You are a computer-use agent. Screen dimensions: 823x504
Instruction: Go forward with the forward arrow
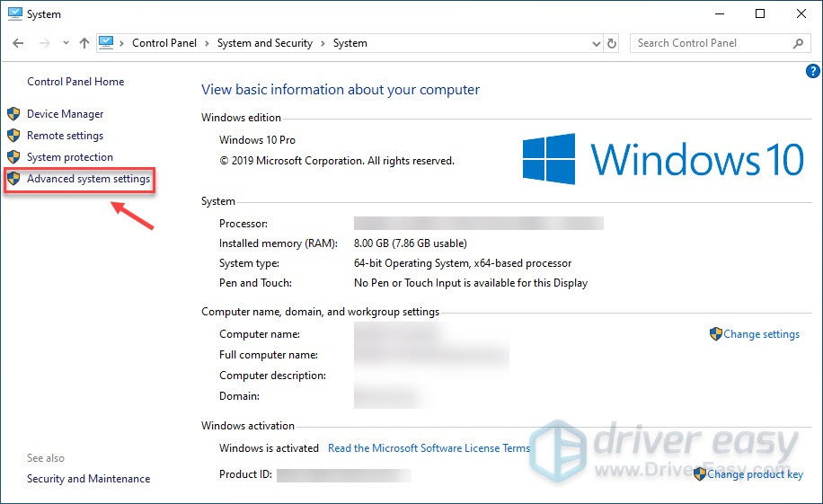(45, 43)
